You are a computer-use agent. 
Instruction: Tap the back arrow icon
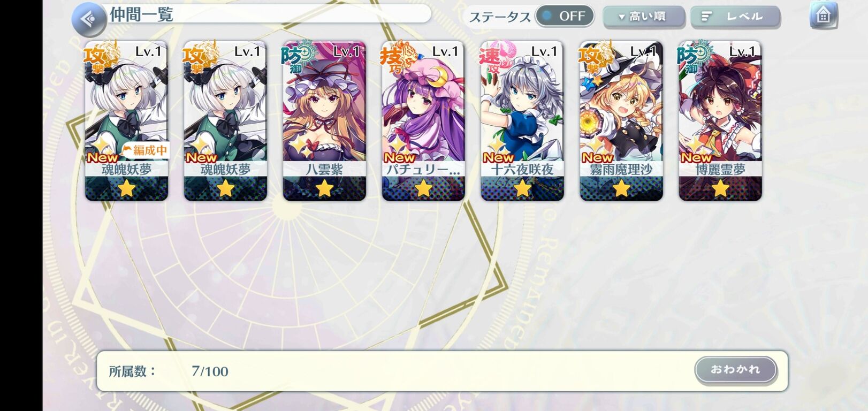pyautogui.click(x=88, y=19)
